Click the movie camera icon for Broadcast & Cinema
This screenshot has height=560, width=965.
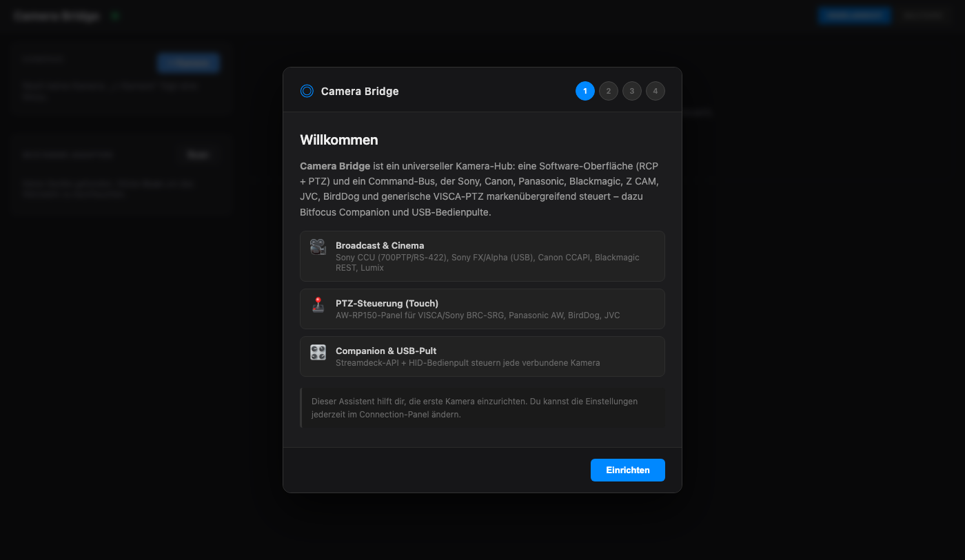pyautogui.click(x=318, y=247)
